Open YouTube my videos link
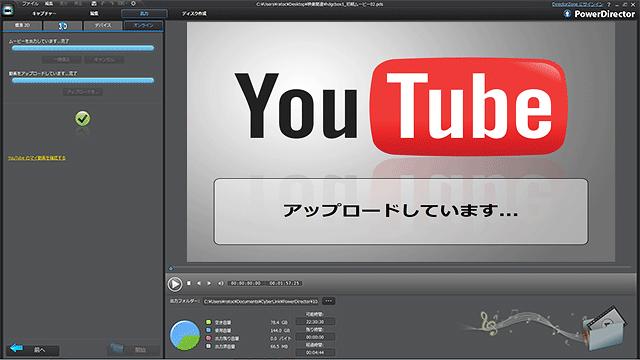Viewport: 640px width, 360px height. click(37, 158)
